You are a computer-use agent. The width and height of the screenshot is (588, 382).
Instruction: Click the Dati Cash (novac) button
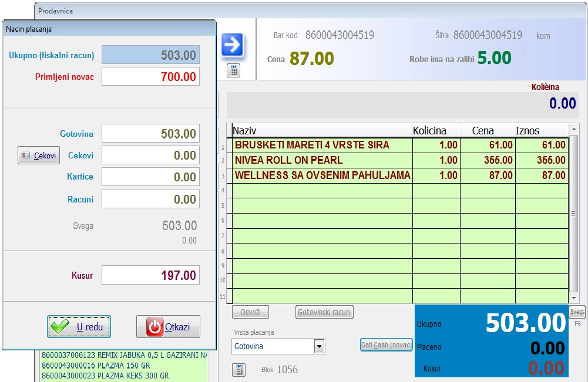(387, 345)
